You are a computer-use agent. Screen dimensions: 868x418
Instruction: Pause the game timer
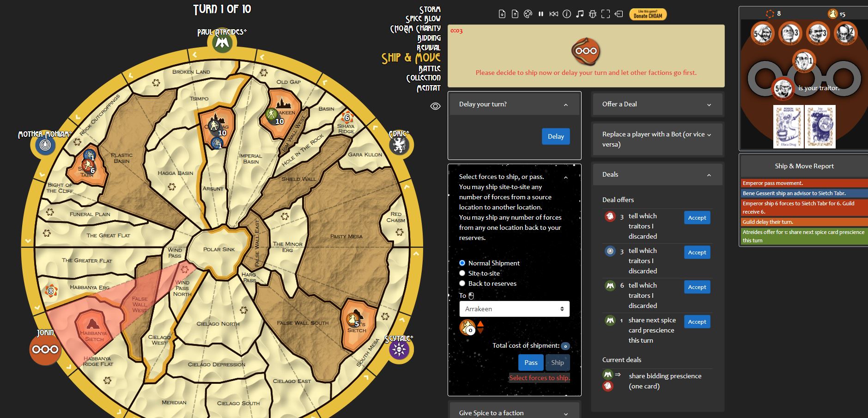tap(541, 14)
